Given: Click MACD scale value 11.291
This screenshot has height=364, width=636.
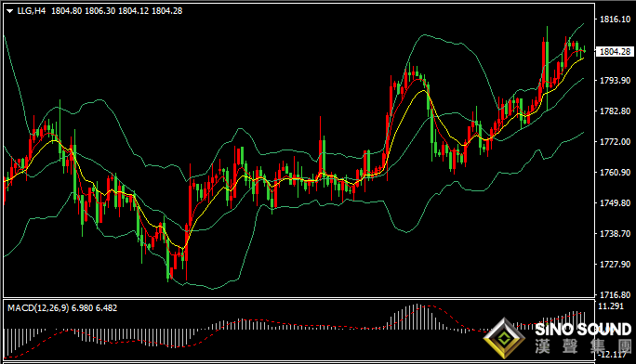Looking at the screenshot, I should (611, 306).
